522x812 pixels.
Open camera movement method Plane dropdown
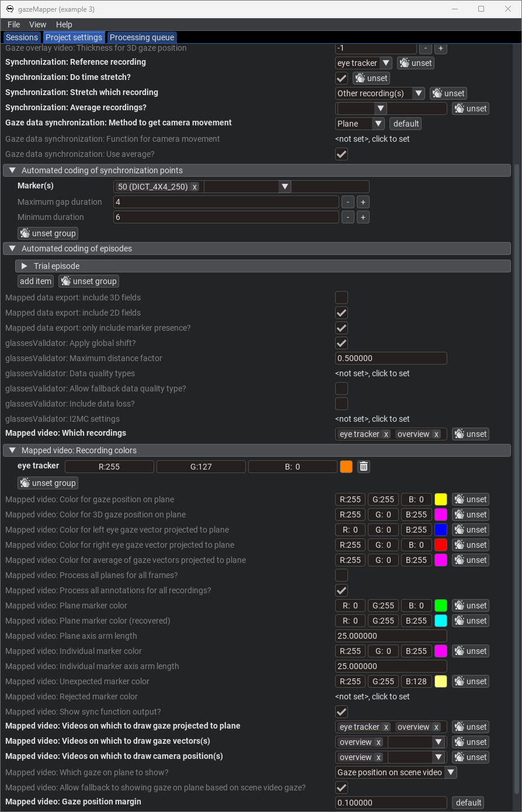click(360, 124)
